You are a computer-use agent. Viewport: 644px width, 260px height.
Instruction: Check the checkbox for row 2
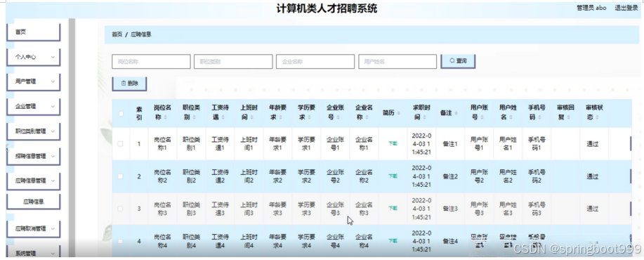[120, 176]
